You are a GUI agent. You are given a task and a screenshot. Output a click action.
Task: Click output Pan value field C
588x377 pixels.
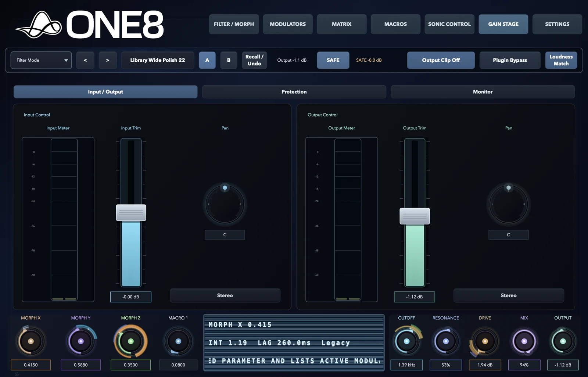[x=509, y=235]
